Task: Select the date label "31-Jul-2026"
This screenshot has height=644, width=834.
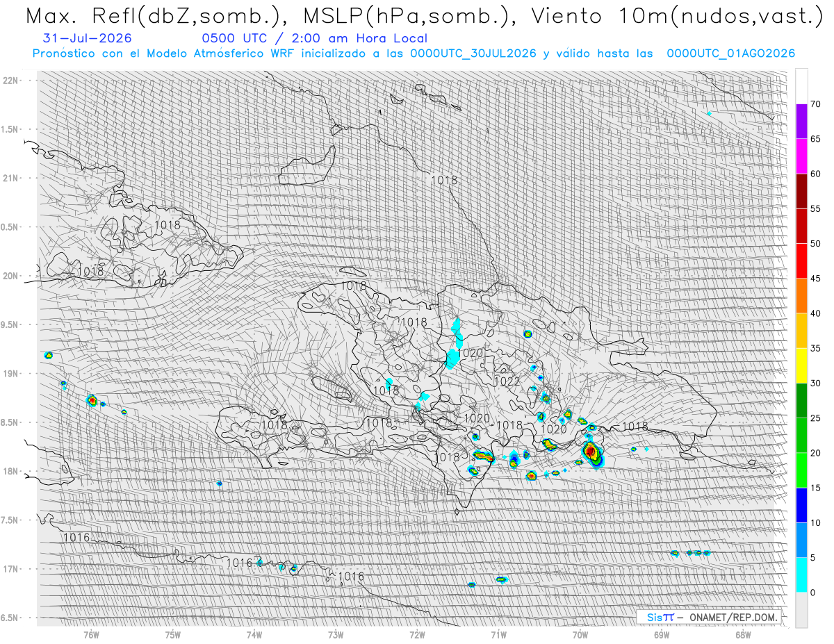Action: (x=87, y=39)
